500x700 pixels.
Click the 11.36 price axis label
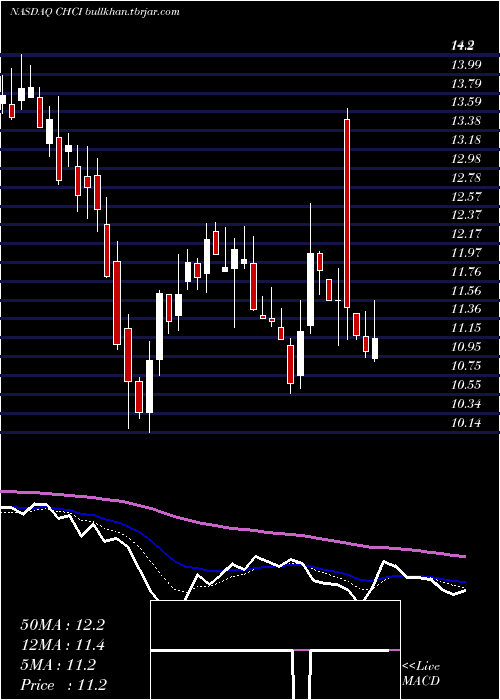point(466,309)
